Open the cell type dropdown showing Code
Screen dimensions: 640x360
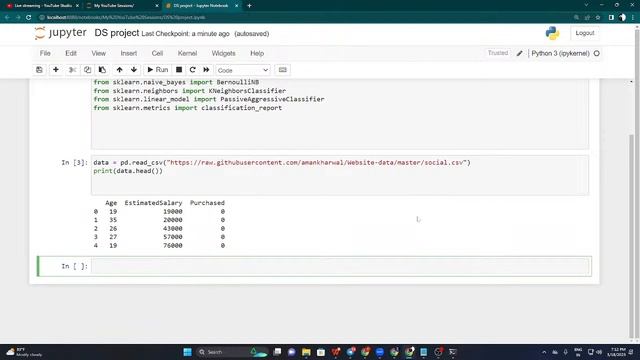click(243, 70)
